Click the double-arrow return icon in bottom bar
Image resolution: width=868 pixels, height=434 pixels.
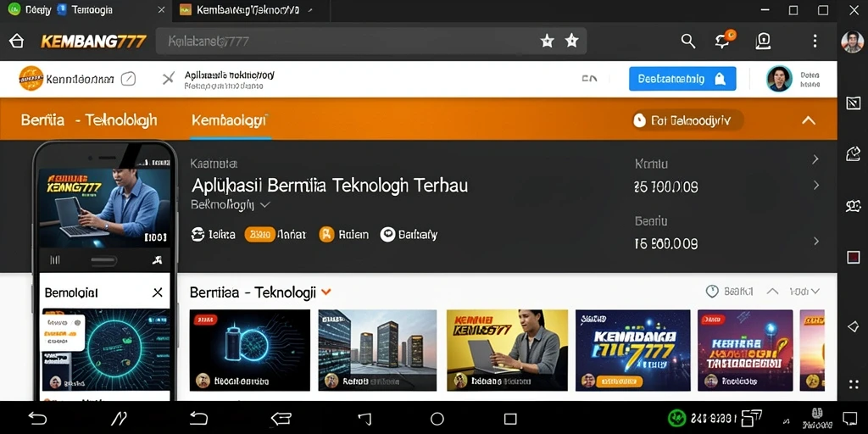[281, 419]
